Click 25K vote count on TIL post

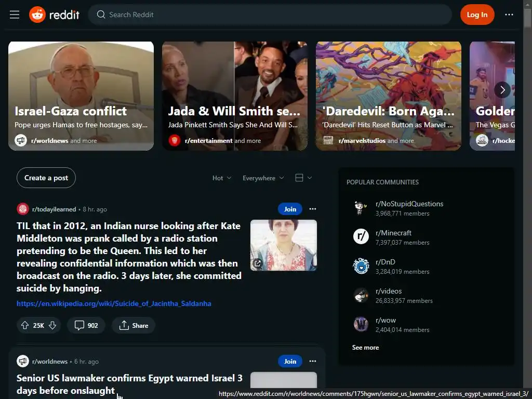click(x=38, y=326)
